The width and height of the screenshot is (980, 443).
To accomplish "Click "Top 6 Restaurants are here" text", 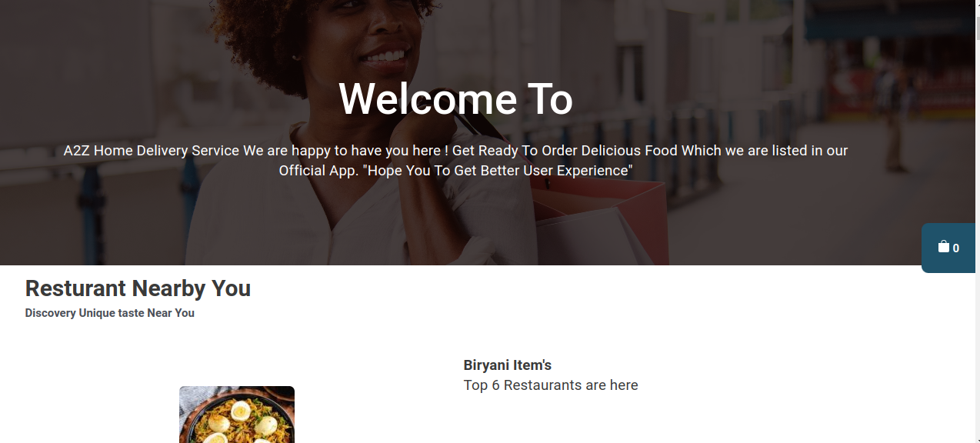I will [x=551, y=385].
